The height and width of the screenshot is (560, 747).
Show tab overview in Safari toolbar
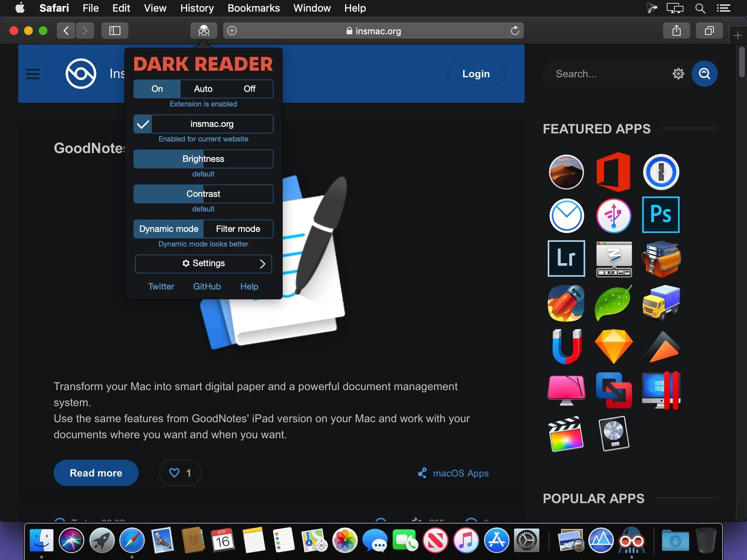pyautogui.click(x=709, y=31)
